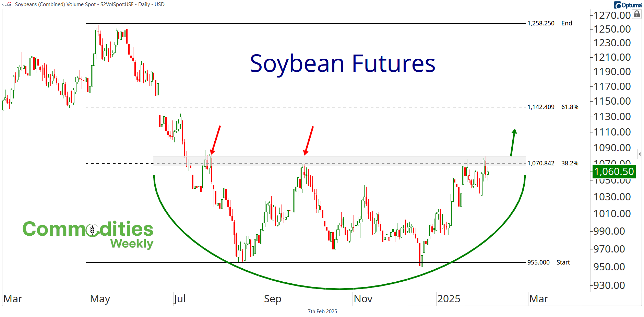Expand the right side panel arrow
Screen dimensions: 644x317
click(x=640, y=154)
